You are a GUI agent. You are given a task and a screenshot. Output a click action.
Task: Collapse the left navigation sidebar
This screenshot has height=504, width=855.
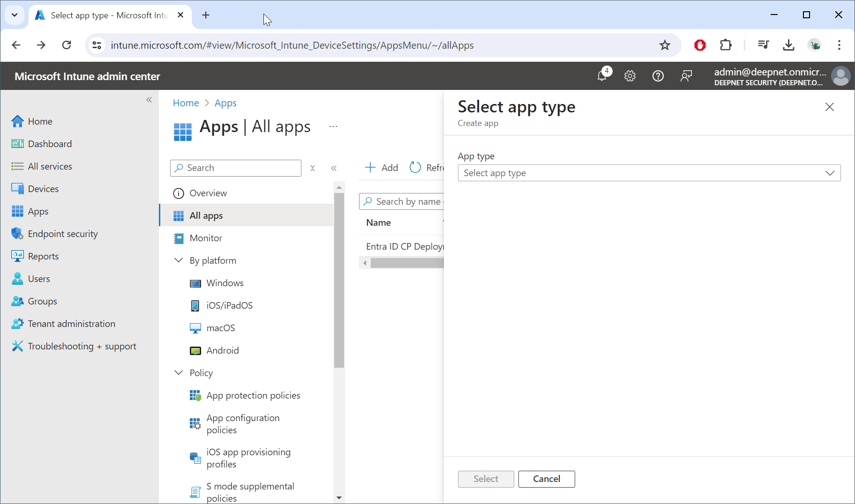pos(149,100)
